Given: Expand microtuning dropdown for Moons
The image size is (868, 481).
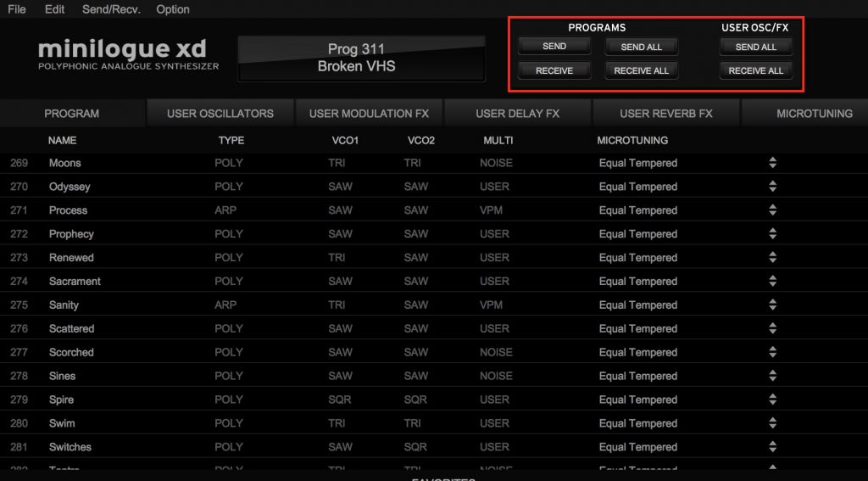Looking at the screenshot, I should (x=772, y=163).
